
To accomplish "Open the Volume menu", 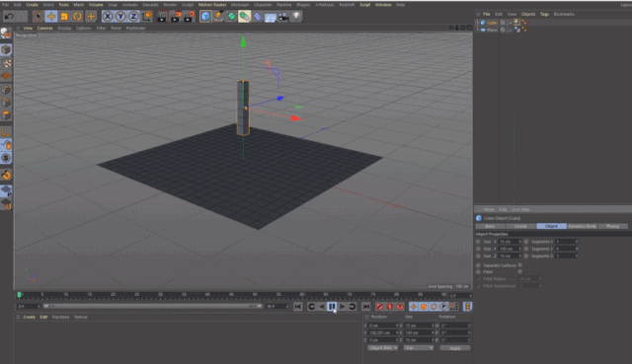I will (x=96, y=5).
